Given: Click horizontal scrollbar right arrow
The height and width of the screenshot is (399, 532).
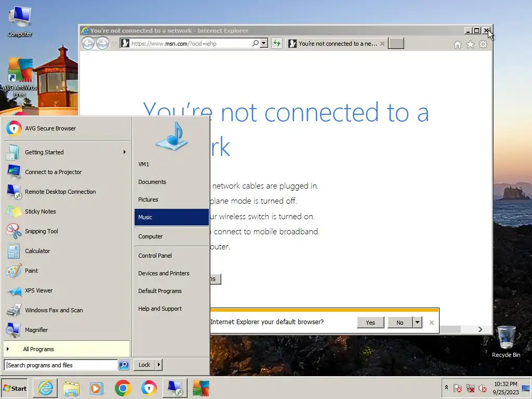Looking at the screenshot, I should click(480, 329).
